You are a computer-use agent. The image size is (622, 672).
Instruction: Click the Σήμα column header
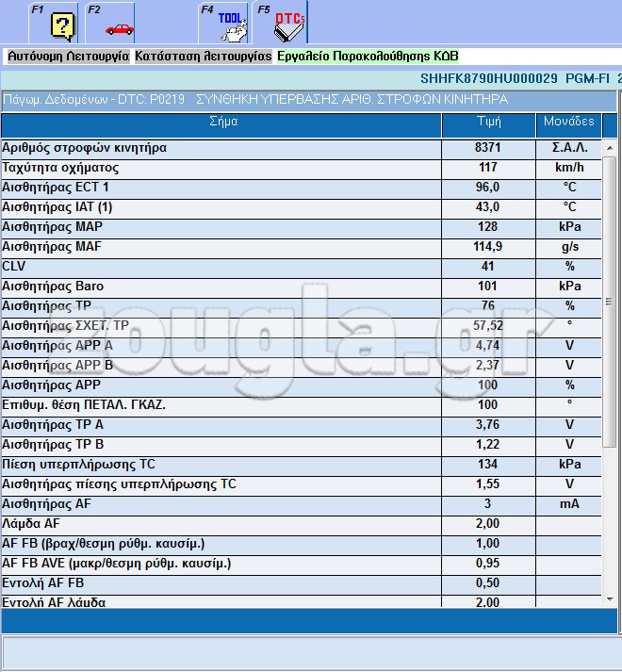(222, 122)
